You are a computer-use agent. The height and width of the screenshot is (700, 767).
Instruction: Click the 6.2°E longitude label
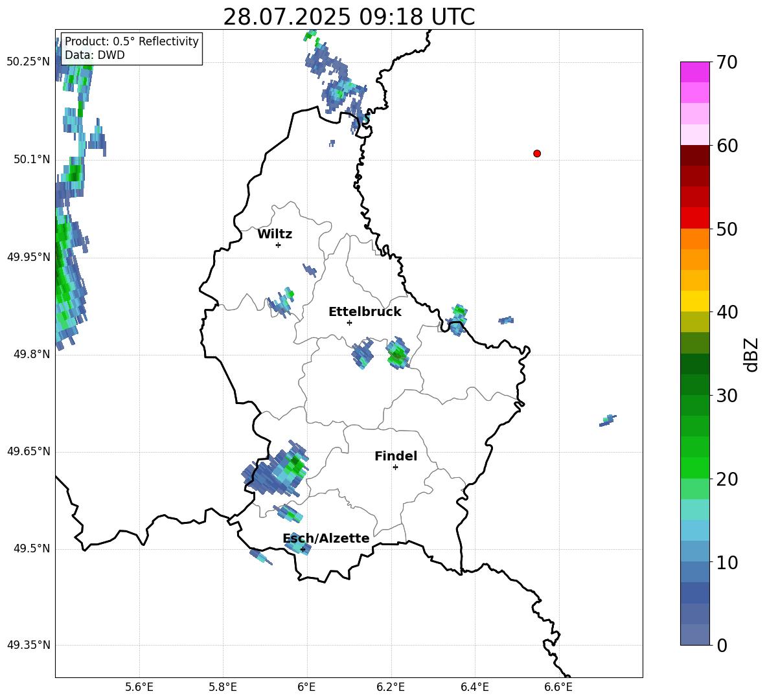pos(391,687)
